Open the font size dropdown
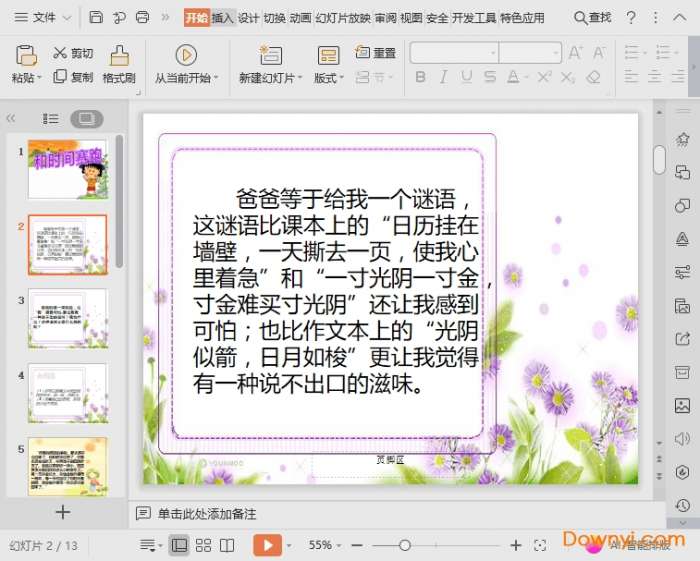The width and height of the screenshot is (700, 561). (555, 53)
